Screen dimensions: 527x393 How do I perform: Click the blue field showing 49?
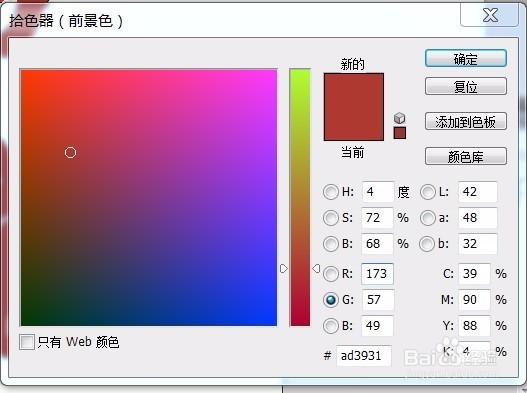(377, 325)
